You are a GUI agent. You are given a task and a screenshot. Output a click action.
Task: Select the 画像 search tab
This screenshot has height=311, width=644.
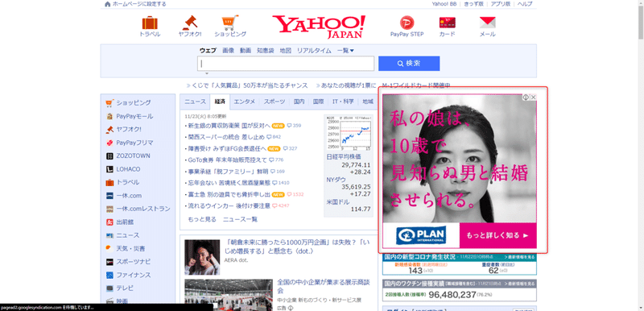[x=229, y=51]
